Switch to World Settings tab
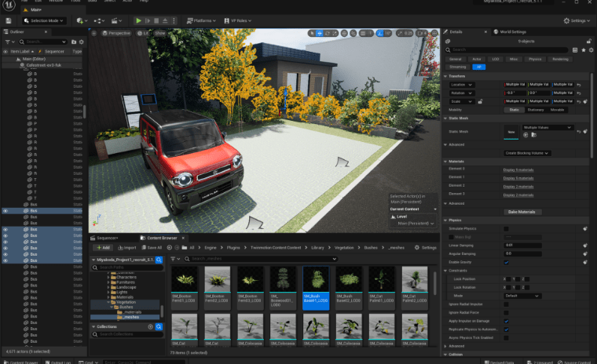This screenshot has width=597, height=364. (x=510, y=32)
